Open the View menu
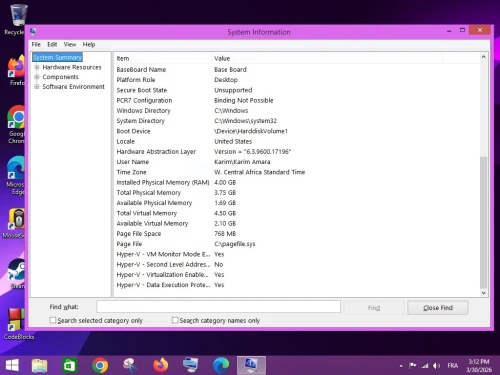 coord(70,45)
